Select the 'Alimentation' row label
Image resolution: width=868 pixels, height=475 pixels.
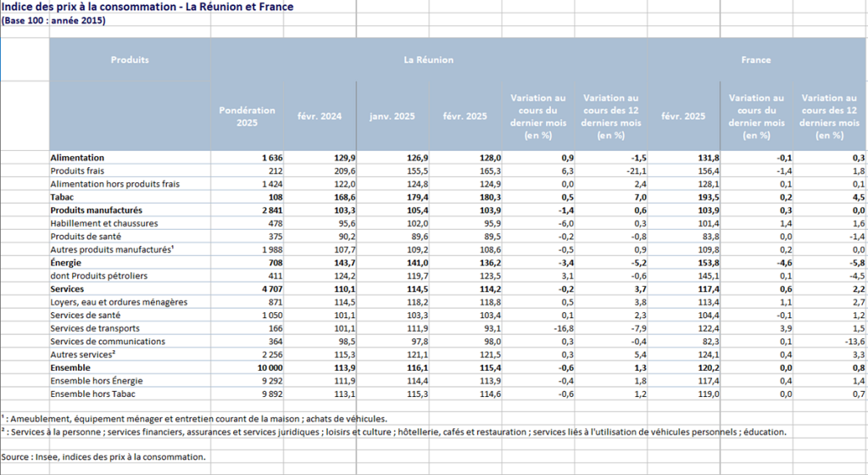click(77, 158)
